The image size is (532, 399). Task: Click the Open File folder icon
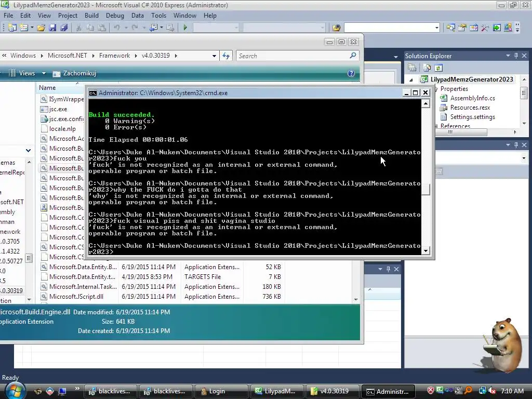[41, 28]
